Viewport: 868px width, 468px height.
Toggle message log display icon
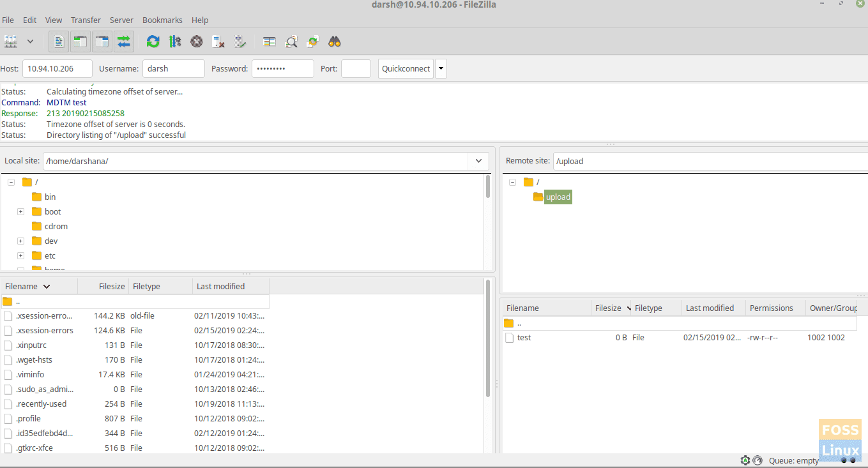click(x=59, y=42)
